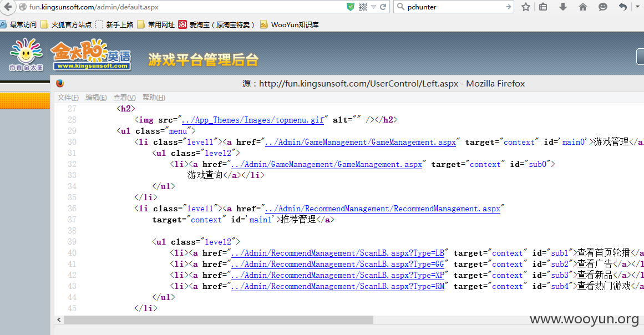Click the horizontal scrollbar thumb in source viewer
644x335 pixels.
tap(219, 319)
